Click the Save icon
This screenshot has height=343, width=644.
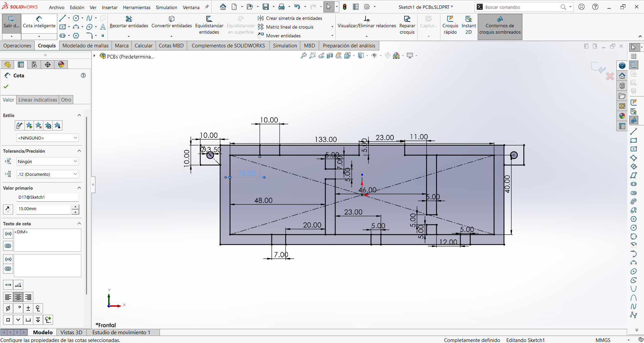point(266,7)
